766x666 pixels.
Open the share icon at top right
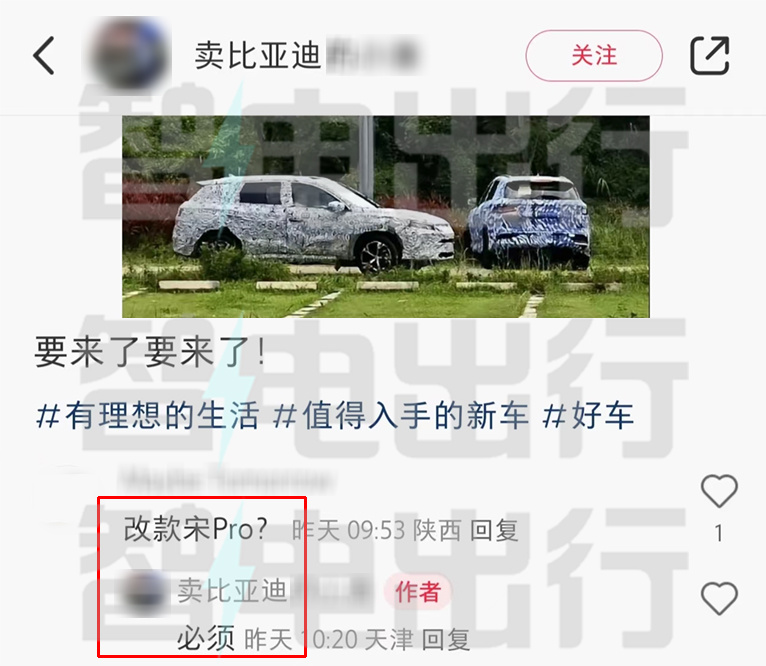click(709, 55)
